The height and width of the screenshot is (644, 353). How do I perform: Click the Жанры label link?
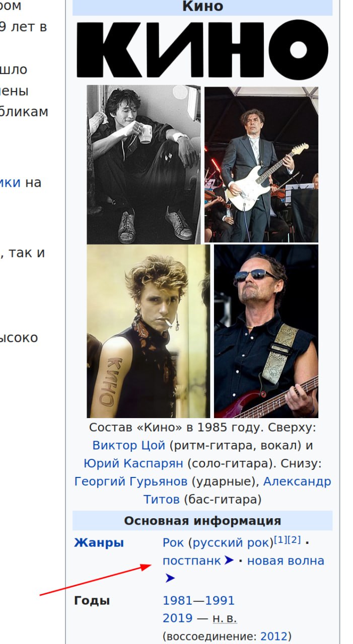(x=99, y=543)
